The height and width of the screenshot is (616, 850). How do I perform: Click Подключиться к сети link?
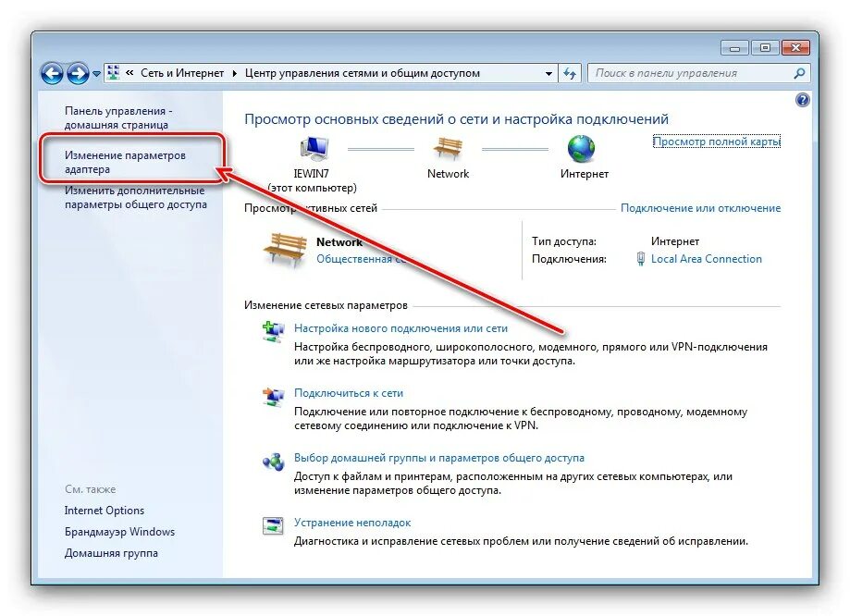click(349, 393)
